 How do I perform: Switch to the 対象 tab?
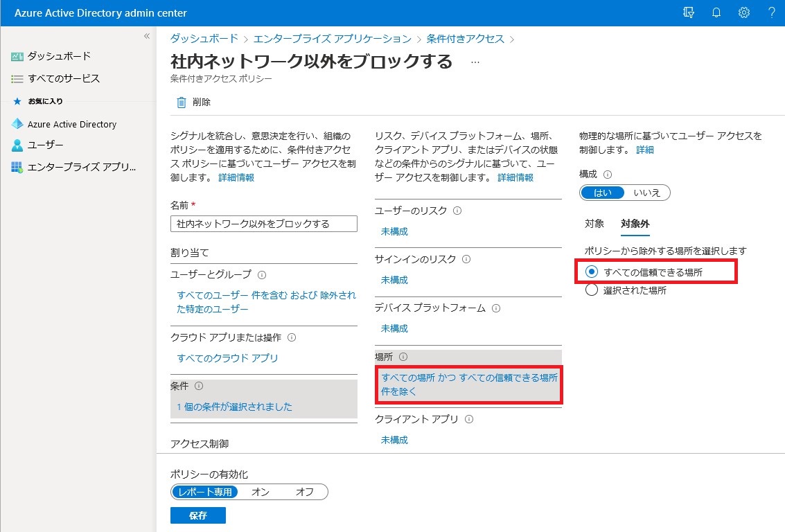click(x=594, y=224)
